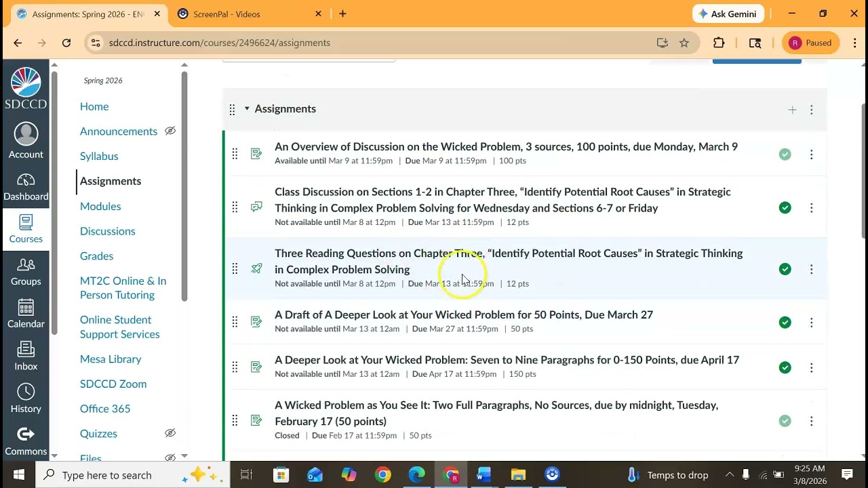The image size is (868, 488).
Task: Reload the current page
Action: [66, 43]
